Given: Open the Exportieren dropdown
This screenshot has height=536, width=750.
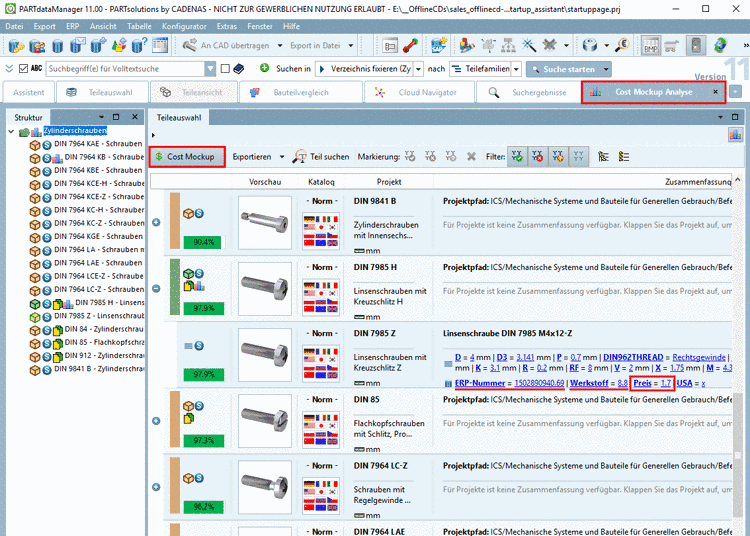Looking at the screenshot, I should [258, 157].
